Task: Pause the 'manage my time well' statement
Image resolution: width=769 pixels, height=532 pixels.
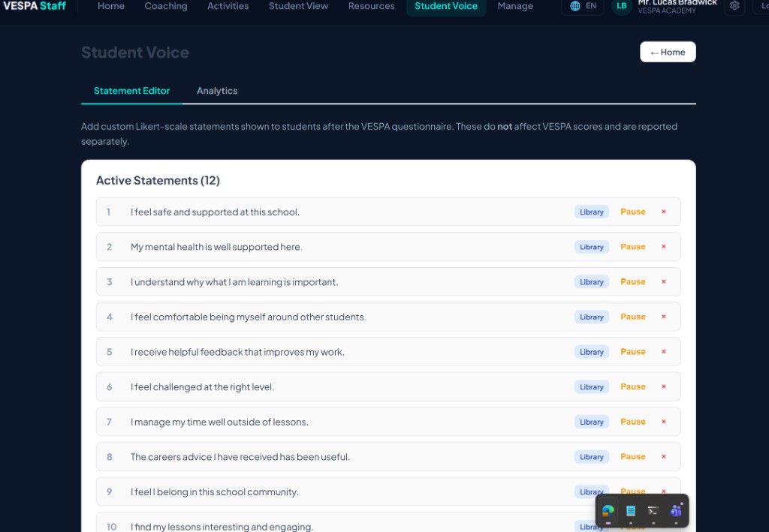Action: (632, 422)
